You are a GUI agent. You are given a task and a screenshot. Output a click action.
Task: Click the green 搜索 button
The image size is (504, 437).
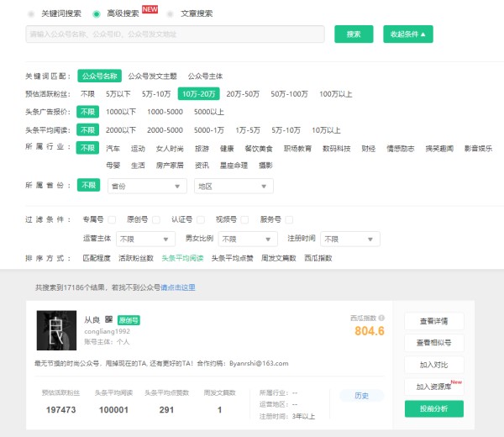[x=354, y=34]
